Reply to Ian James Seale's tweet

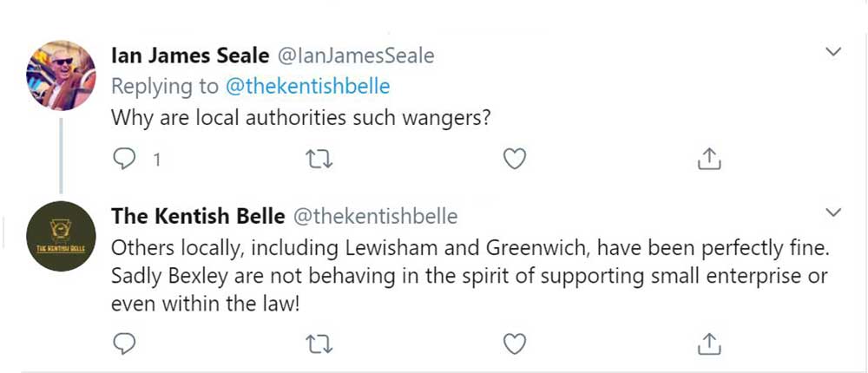click(x=125, y=158)
